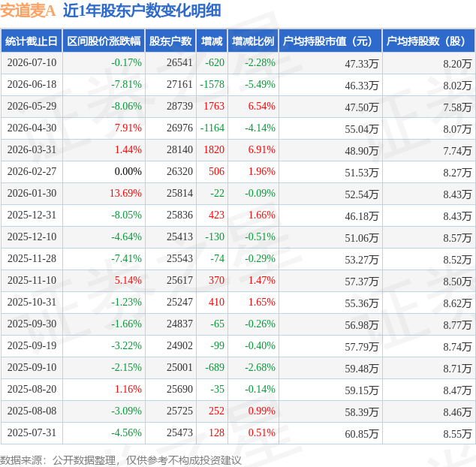Click the 统计截止日 column header
Image resolution: width=476 pixels, height=467 pixels.
[x=32, y=41]
